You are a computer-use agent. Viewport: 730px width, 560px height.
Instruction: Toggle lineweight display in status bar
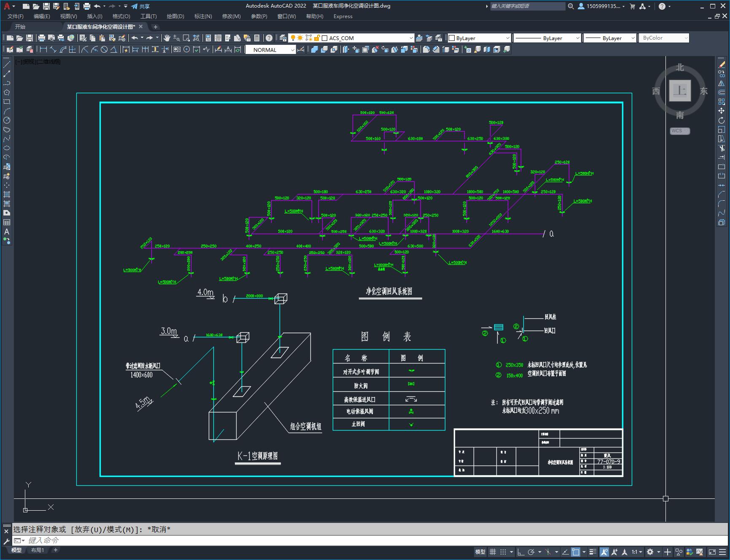tap(593, 552)
